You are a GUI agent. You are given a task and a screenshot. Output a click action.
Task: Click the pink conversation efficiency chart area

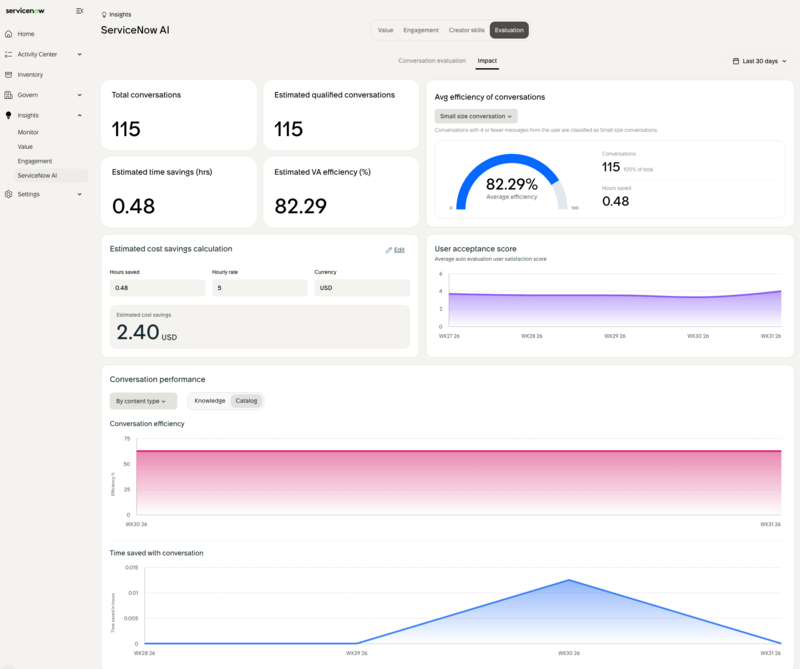(458, 482)
